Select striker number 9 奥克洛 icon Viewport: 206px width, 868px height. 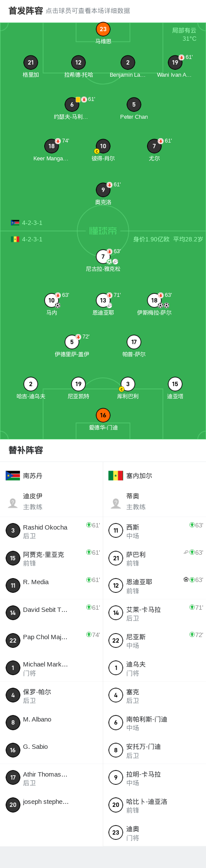pyautogui.click(x=103, y=190)
